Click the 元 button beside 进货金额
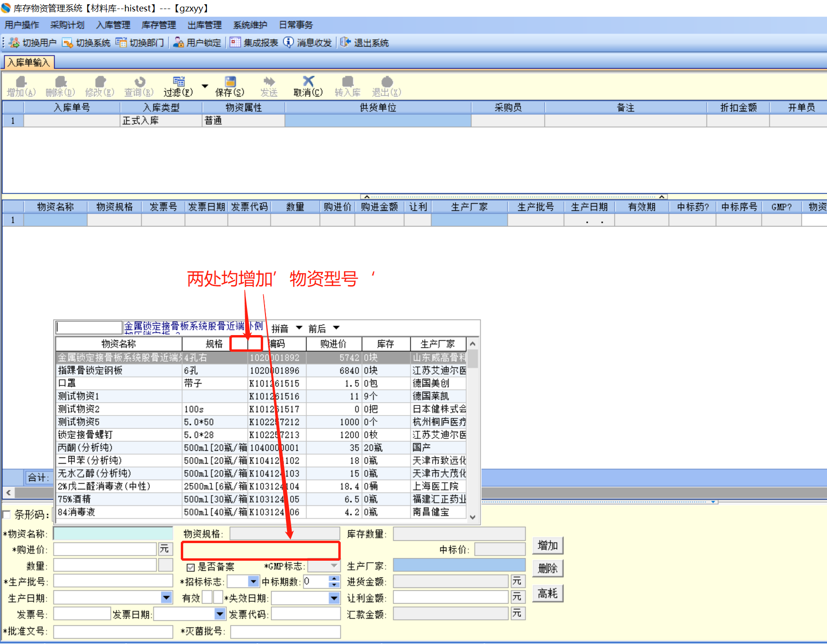This screenshot has height=644, width=827. 517,581
